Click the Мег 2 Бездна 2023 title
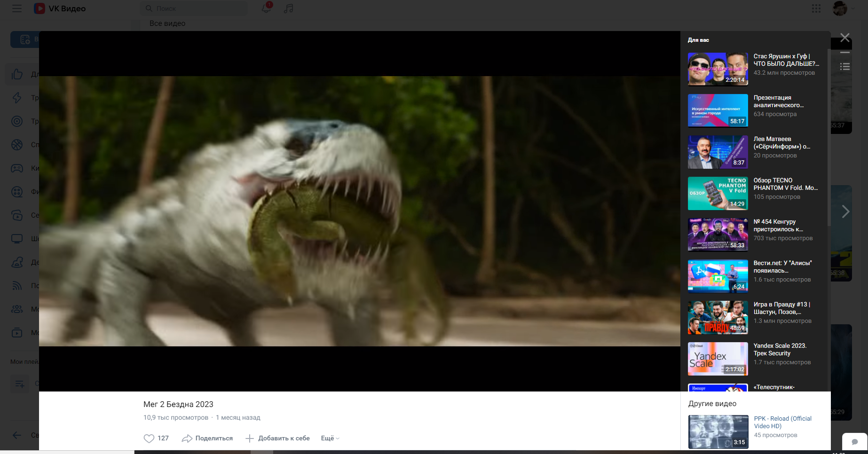This screenshot has height=454, width=868. point(178,404)
